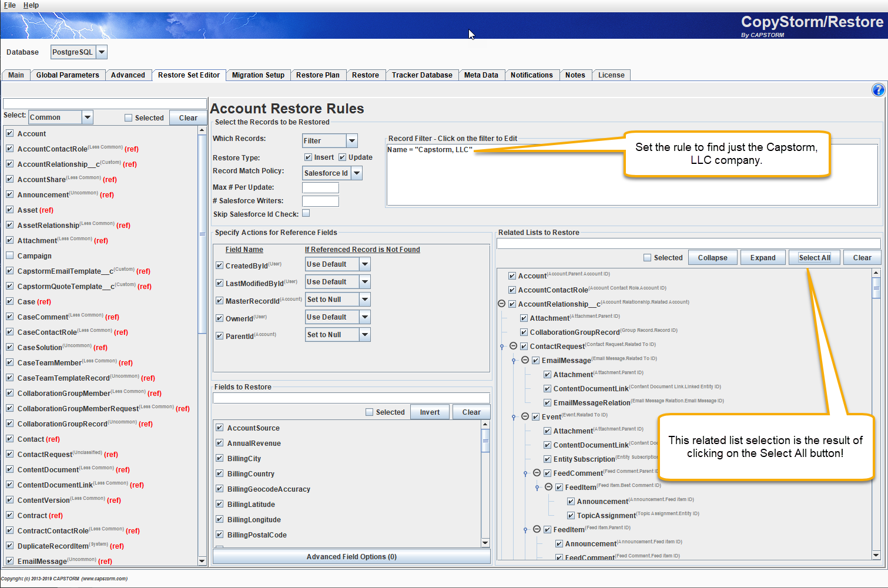888x588 pixels.
Task: Click the Select All button
Action: tap(815, 258)
